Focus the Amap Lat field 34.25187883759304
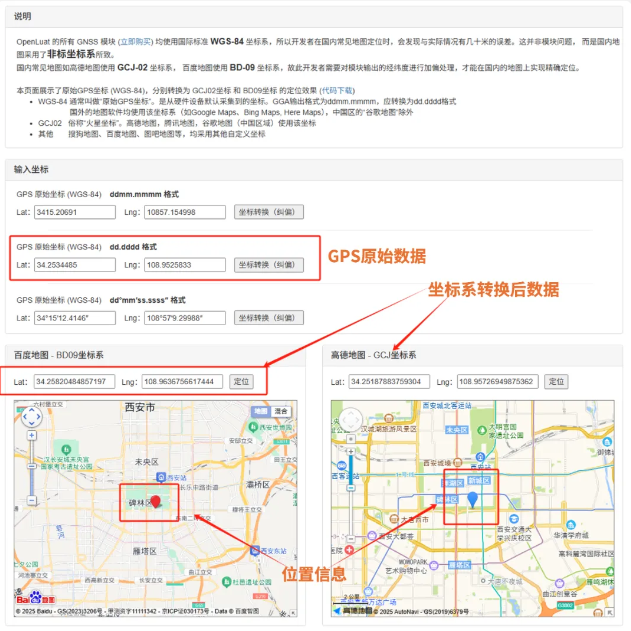The height and width of the screenshot is (631, 631). pyautogui.click(x=389, y=381)
